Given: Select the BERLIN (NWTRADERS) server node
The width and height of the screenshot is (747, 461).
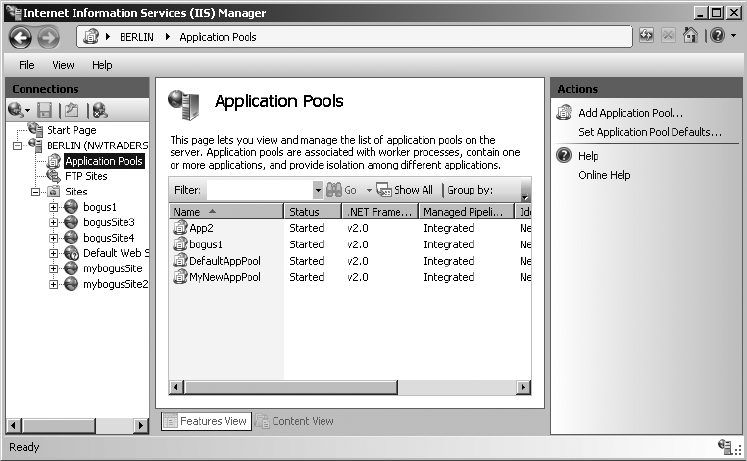Looking at the screenshot, I should click(x=97, y=145).
